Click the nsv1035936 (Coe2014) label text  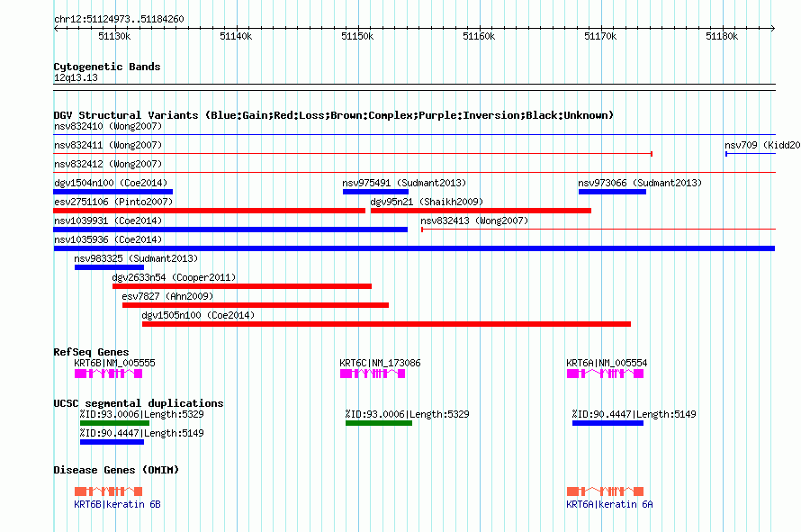tap(108, 239)
